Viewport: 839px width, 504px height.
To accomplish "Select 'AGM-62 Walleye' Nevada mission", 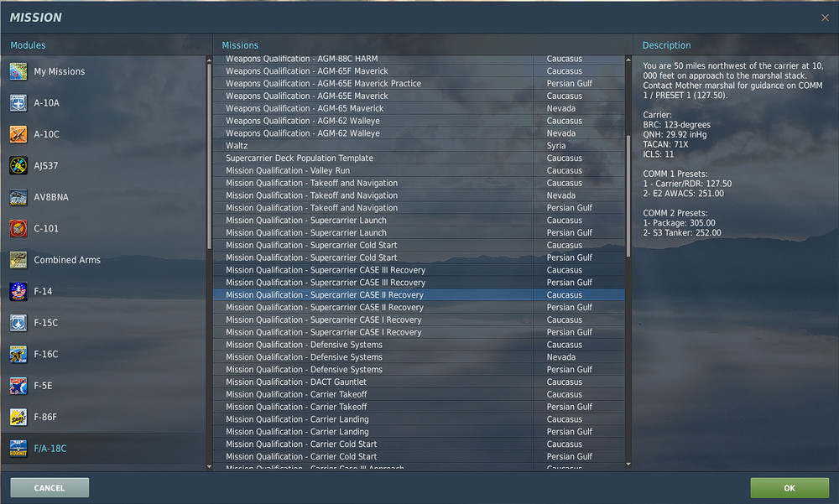I will tap(419, 133).
